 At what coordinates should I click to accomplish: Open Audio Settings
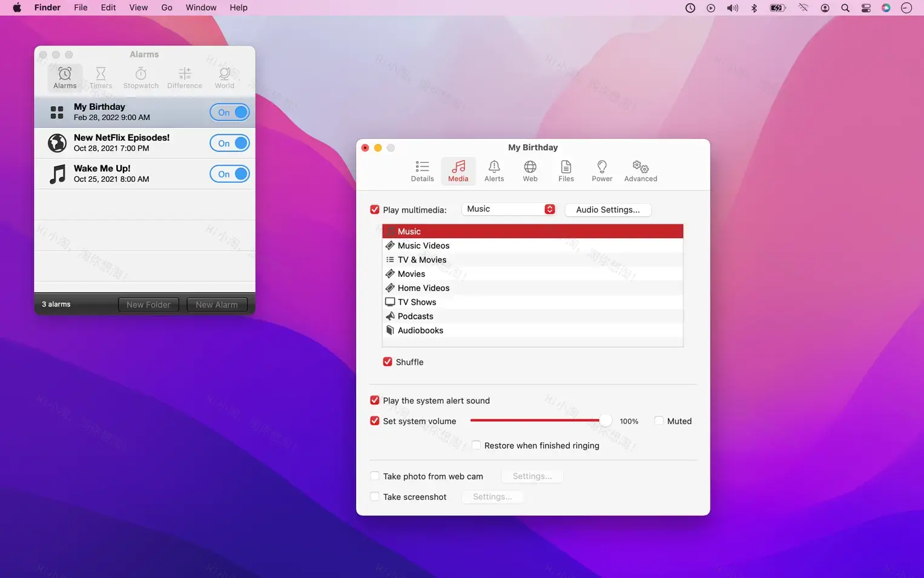click(607, 210)
